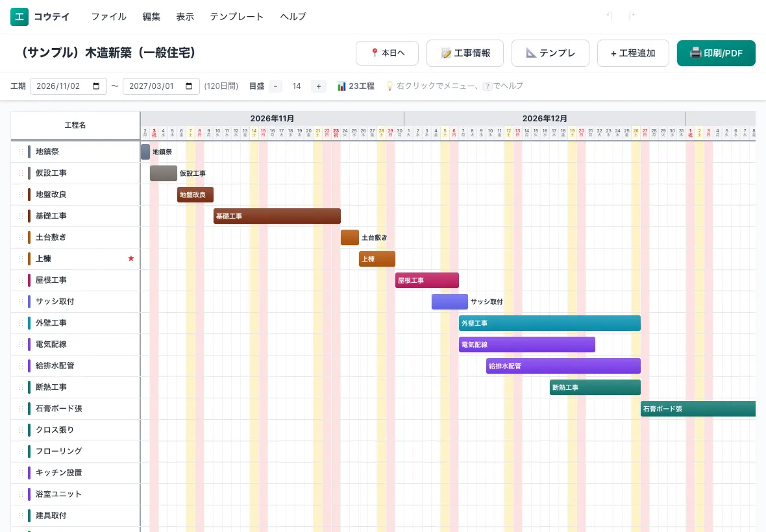Click the 2026年12月 month header
Screen dimensions: 766x532
(545, 119)
